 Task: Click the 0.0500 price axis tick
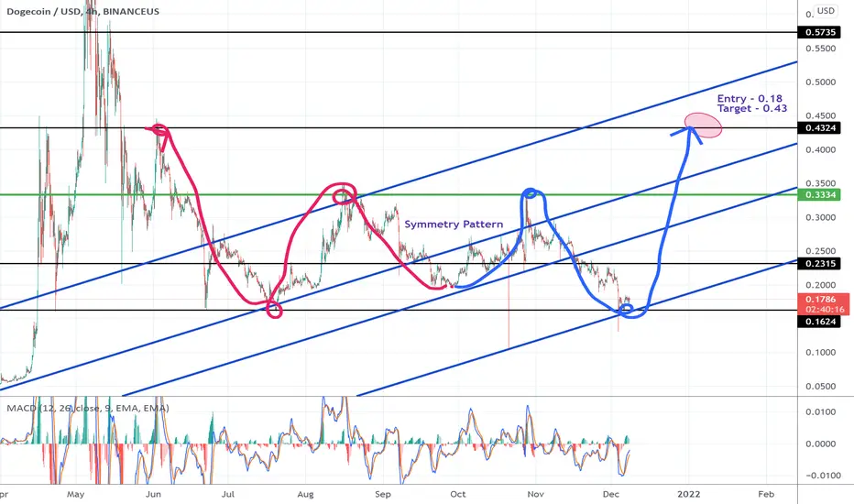coord(820,387)
